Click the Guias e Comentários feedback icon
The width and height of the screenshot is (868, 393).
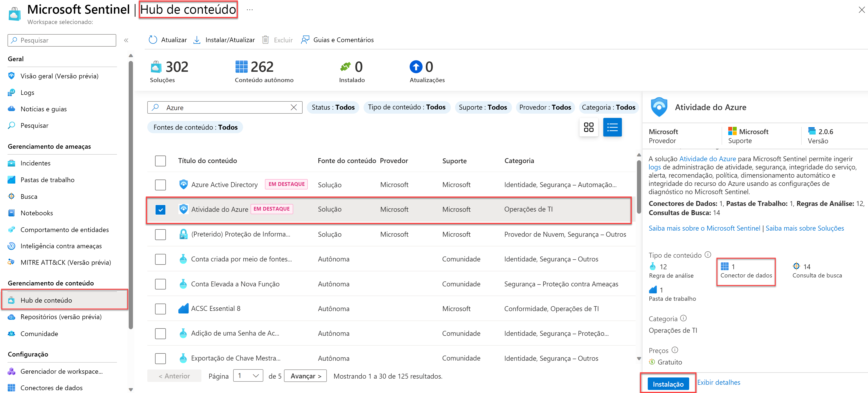pos(305,40)
